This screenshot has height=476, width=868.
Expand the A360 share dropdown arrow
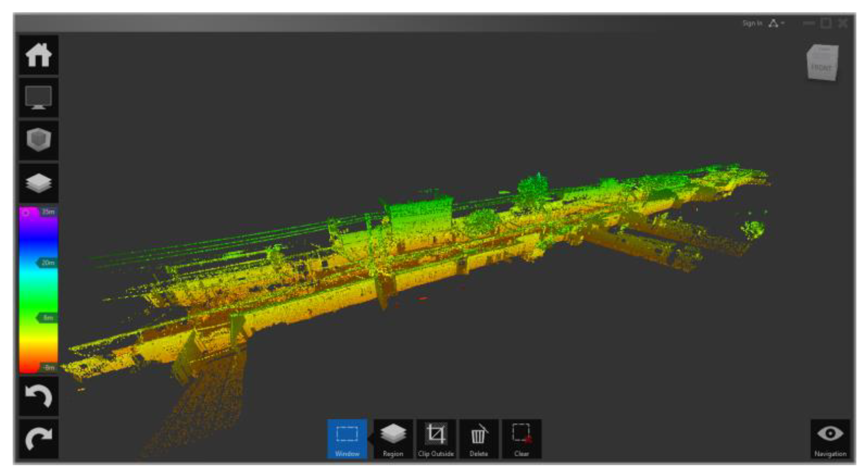tap(783, 23)
